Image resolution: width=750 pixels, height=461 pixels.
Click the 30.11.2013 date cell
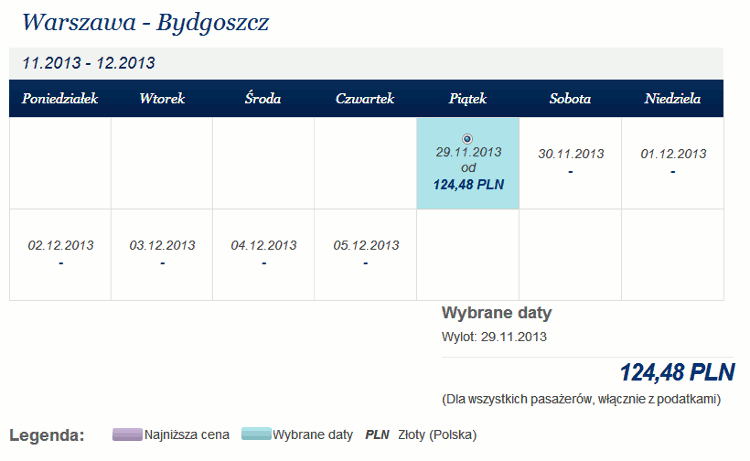[x=570, y=164]
